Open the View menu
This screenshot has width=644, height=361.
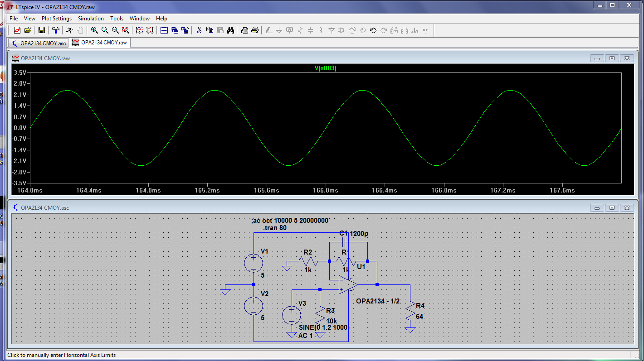[x=29, y=19]
